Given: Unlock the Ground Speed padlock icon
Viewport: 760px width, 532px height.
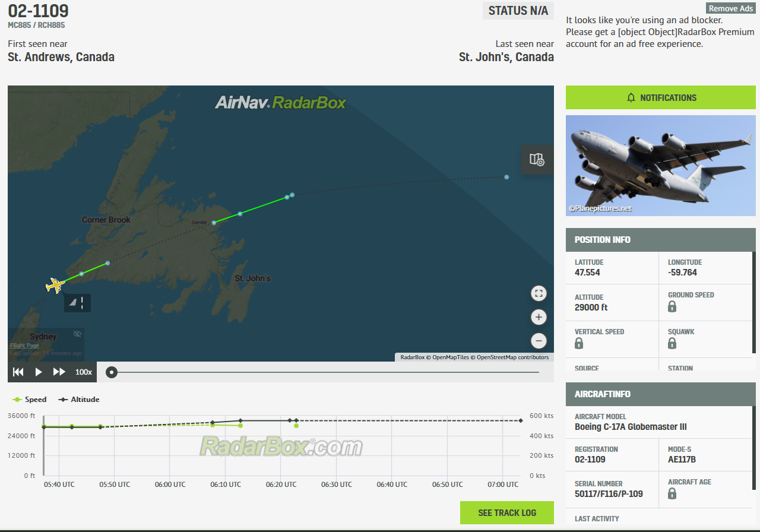Looking at the screenshot, I should click(672, 306).
